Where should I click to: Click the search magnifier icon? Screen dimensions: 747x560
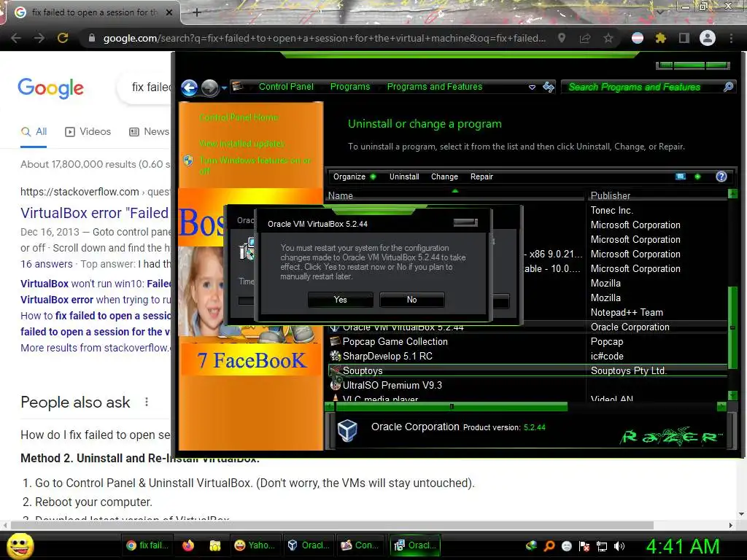point(729,87)
